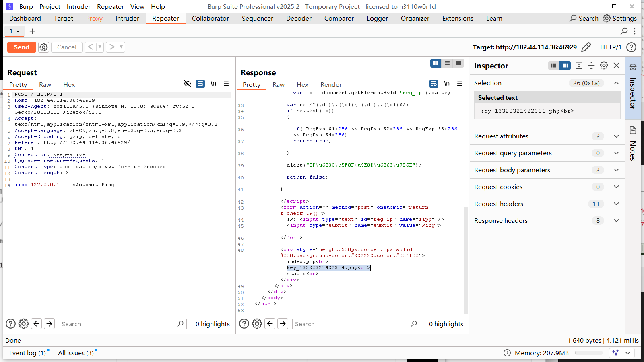
Task: Switch to the Decoder tab
Action: (299, 18)
